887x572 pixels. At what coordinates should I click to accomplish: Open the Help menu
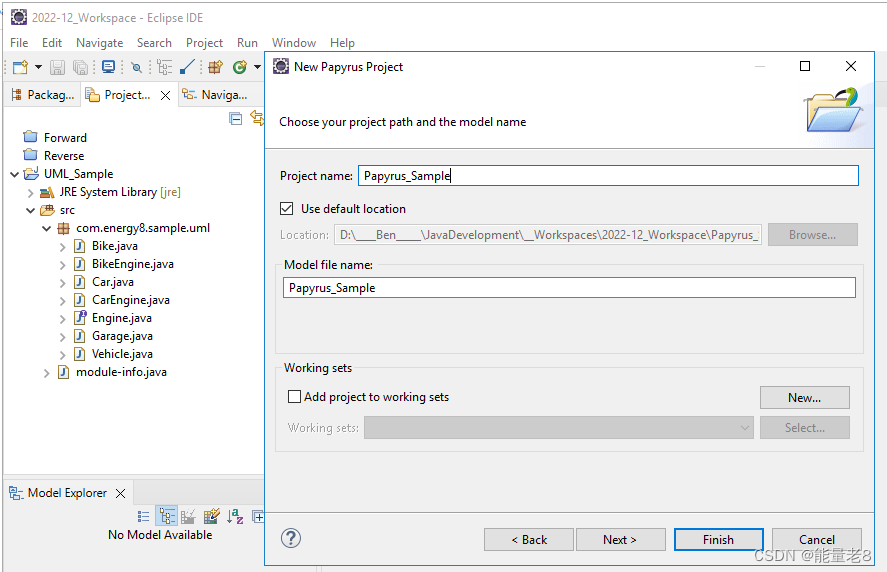point(342,43)
